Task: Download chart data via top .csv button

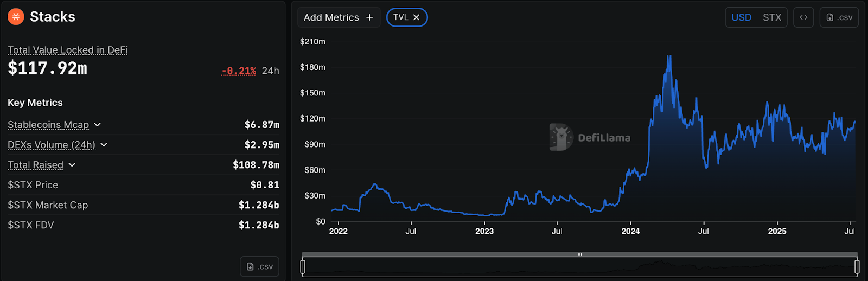Action: coord(839,17)
